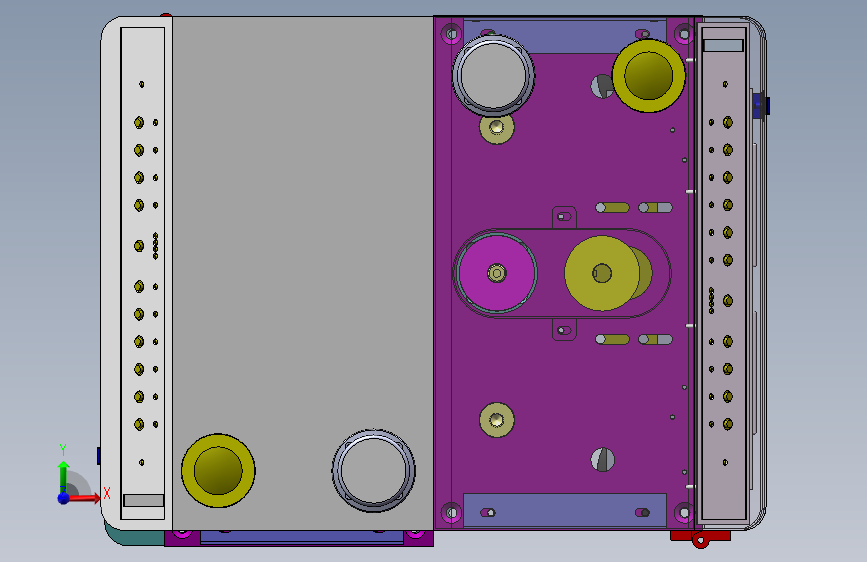The height and width of the screenshot is (562, 867).
Task: Select the dark blue knob on the right edge
Action: coord(761,104)
